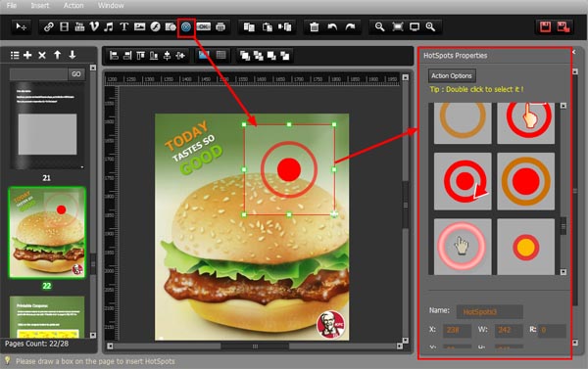588x369 pixels.
Task: Click the GO page button
Action: click(76, 74)
